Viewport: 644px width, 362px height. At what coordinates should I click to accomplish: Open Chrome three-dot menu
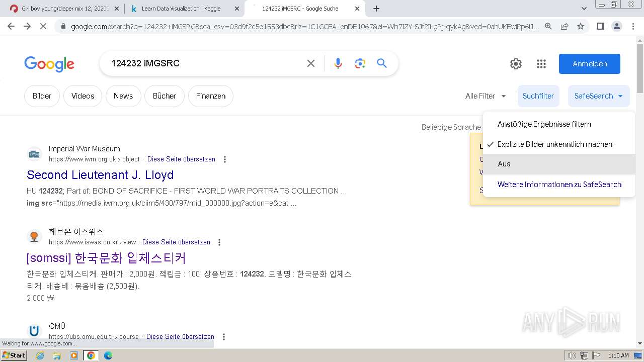coord(633,26)
